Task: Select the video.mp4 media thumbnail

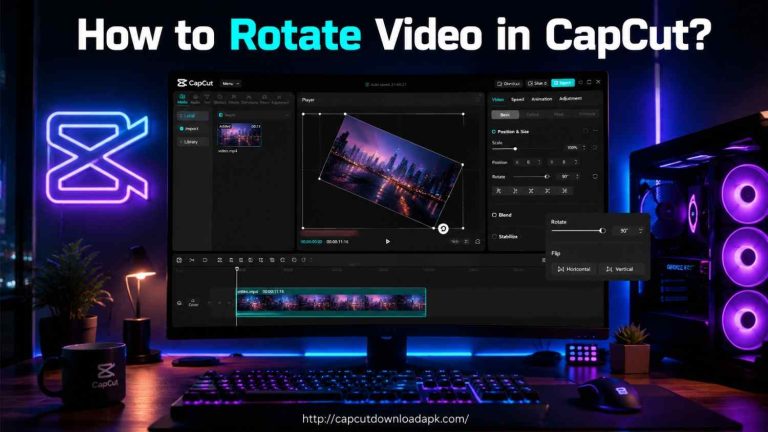Action: coord(239,135)
